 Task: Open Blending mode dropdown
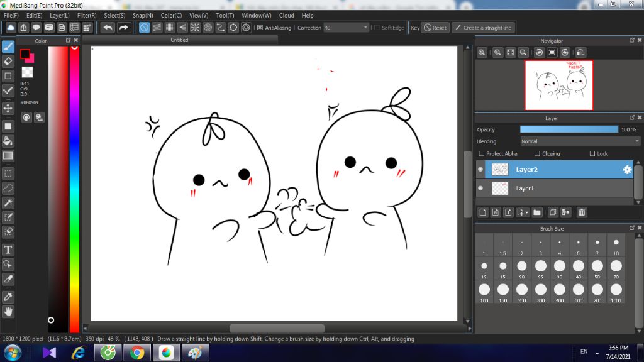click(x=580, y=141)
